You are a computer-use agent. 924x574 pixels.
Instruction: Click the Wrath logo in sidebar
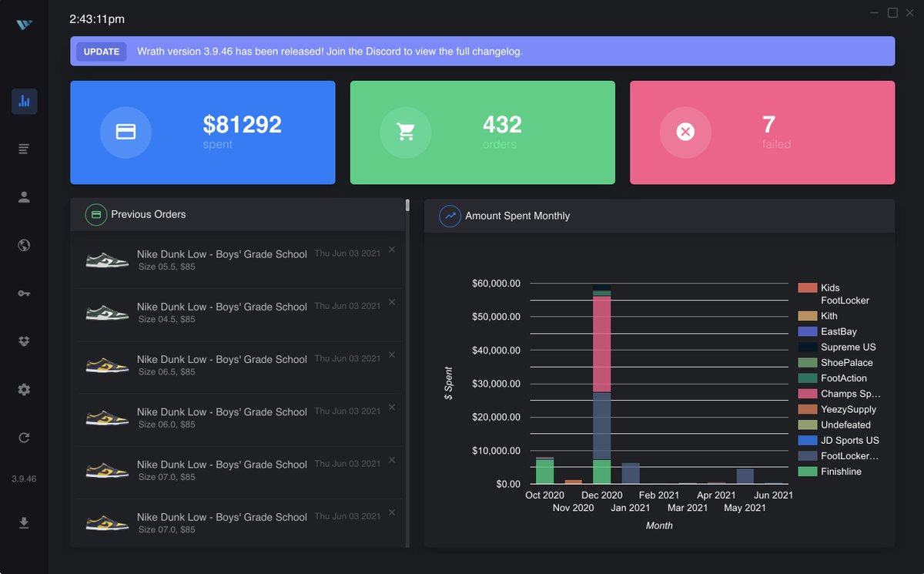[x=24, y=25]
